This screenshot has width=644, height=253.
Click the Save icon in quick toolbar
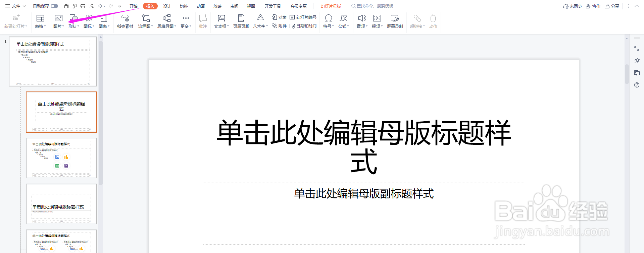66,6
